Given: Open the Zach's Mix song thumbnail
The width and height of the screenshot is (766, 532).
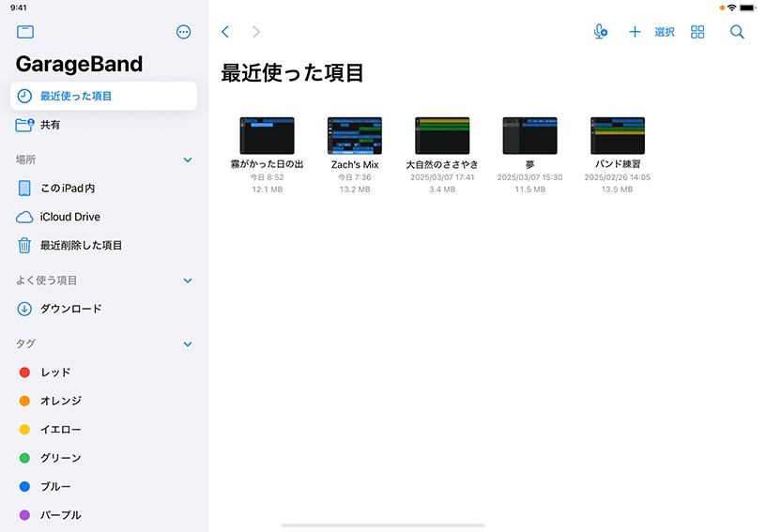Looking at the screenshot, I should (355, 136).
